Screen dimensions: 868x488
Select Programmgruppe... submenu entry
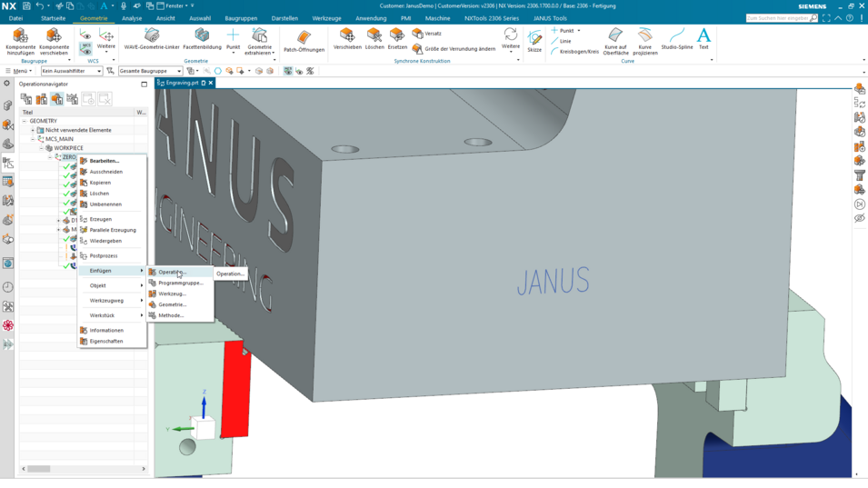(x=181, y=283)
